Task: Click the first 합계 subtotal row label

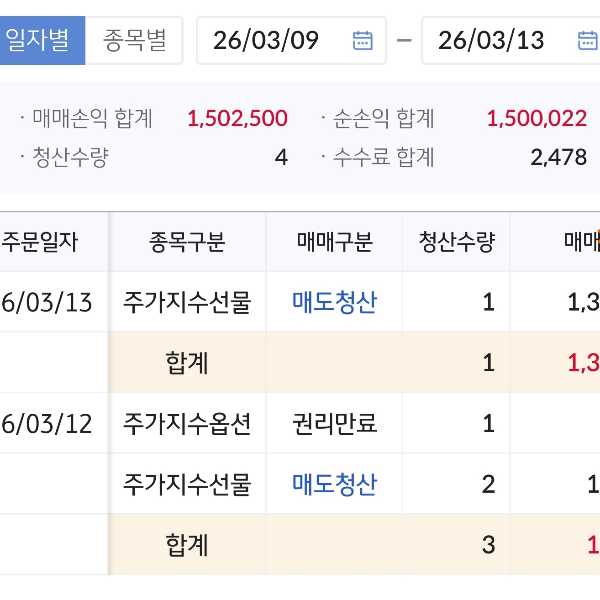Action: coord(187,362)
